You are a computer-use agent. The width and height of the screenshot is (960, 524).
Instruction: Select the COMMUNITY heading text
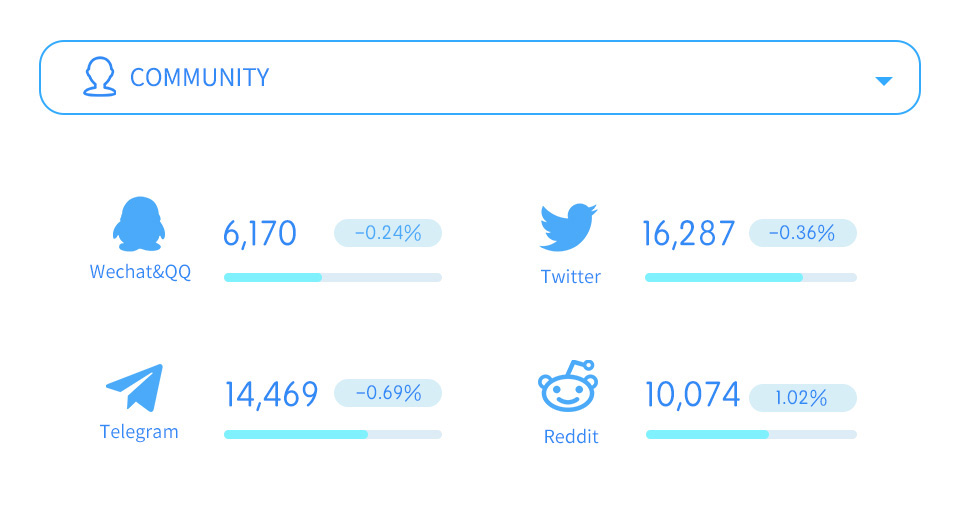tap(200, 78)
